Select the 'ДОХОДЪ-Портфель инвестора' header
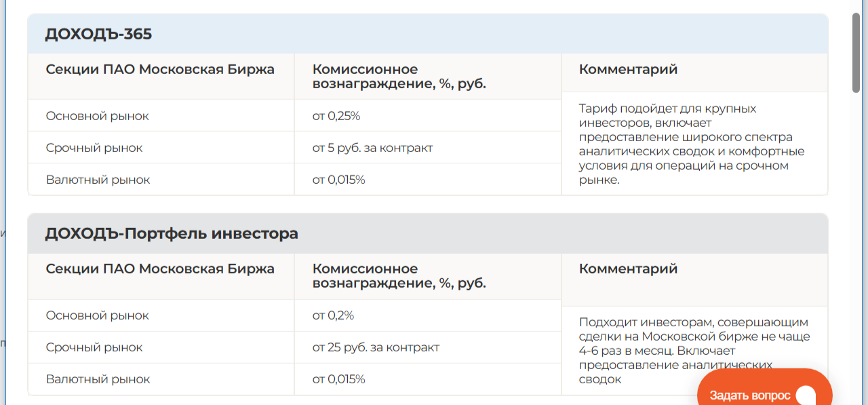This screenshot has height=405, width=868. coord(170,233)
